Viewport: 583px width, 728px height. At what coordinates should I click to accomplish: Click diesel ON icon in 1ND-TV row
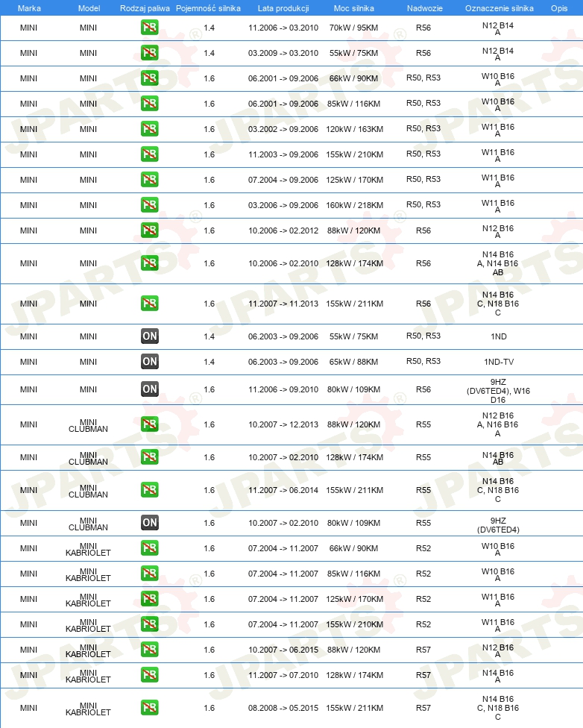pyautogui.click(x=149, y=362)
